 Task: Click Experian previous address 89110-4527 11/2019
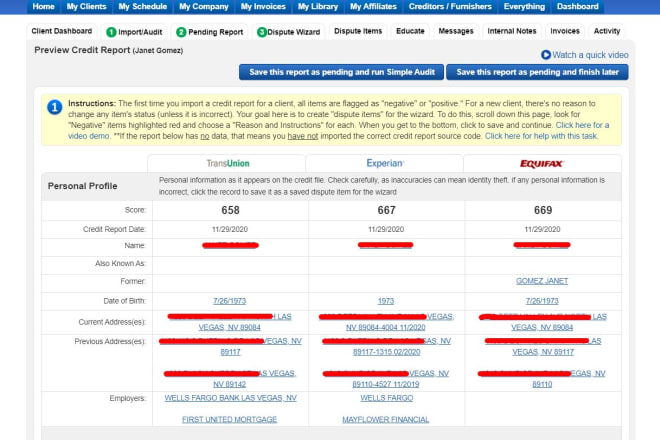[386, 384]
